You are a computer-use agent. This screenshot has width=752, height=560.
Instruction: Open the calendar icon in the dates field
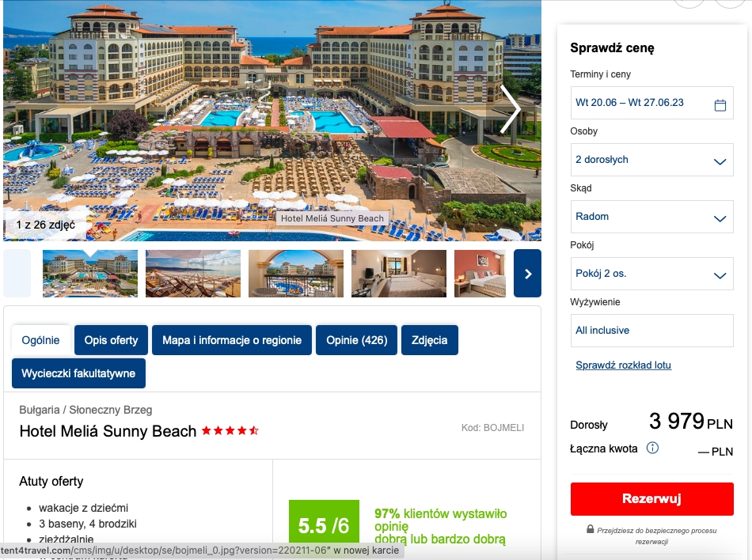720,105
